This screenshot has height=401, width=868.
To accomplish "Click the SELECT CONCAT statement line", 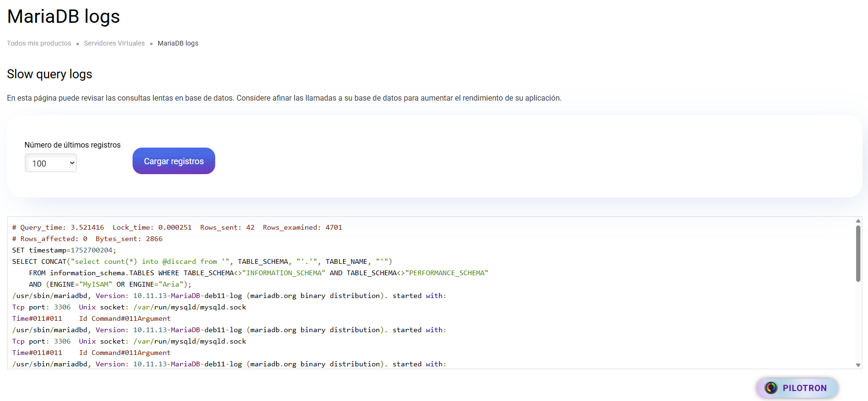I will (202, 261).
